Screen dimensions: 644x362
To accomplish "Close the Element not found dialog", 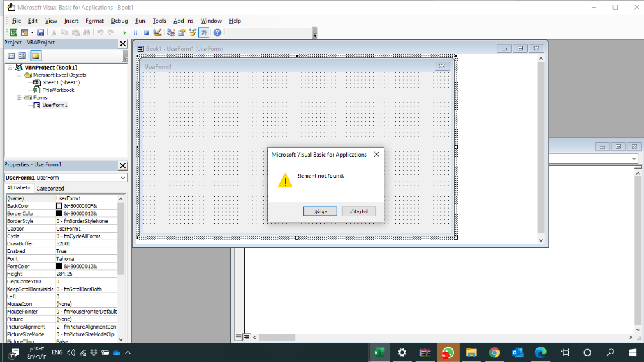I will tap(377, 155).
